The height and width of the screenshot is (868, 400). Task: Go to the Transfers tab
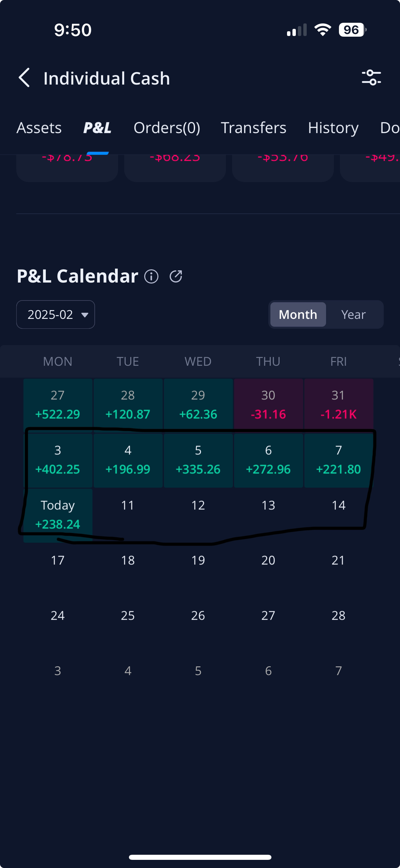coord(253,128)
